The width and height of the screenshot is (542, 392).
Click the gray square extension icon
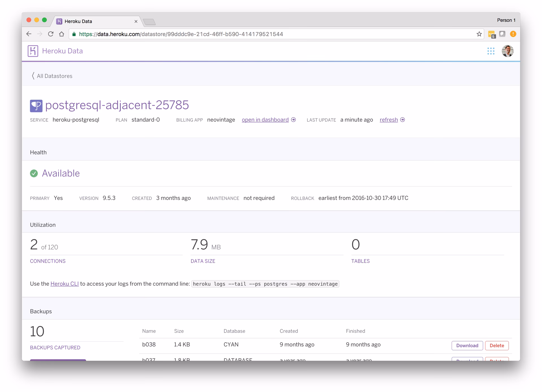click(502, 34)
